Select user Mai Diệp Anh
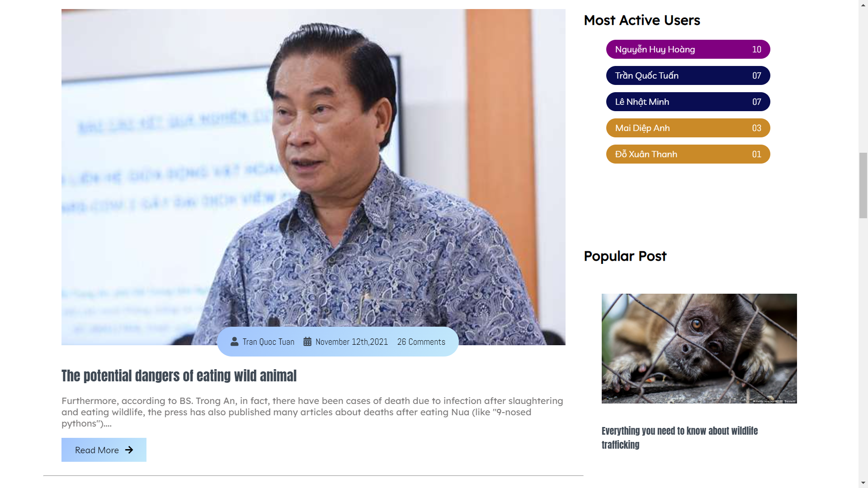 pyautogui.click(x=688, y=128)
